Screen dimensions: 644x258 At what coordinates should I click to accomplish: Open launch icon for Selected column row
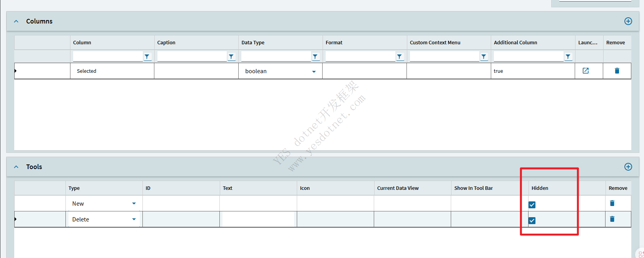[x=585, y=71]
